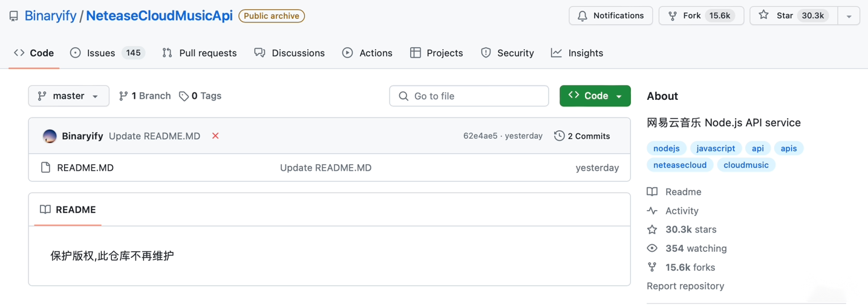
Task: Click the file icon beside README.MD
Action: (45, 168)
